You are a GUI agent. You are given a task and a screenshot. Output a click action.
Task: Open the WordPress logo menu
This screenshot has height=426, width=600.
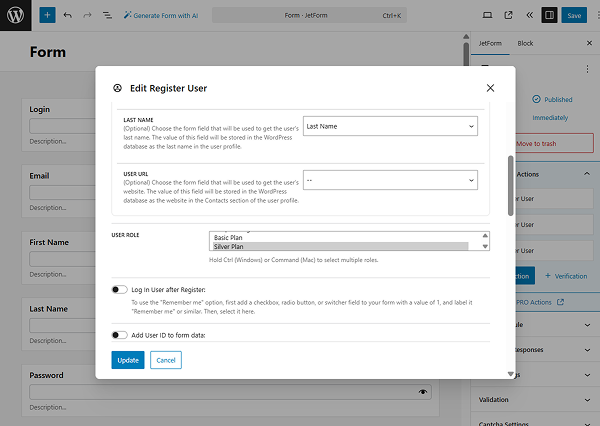click(x=15, y=15)
